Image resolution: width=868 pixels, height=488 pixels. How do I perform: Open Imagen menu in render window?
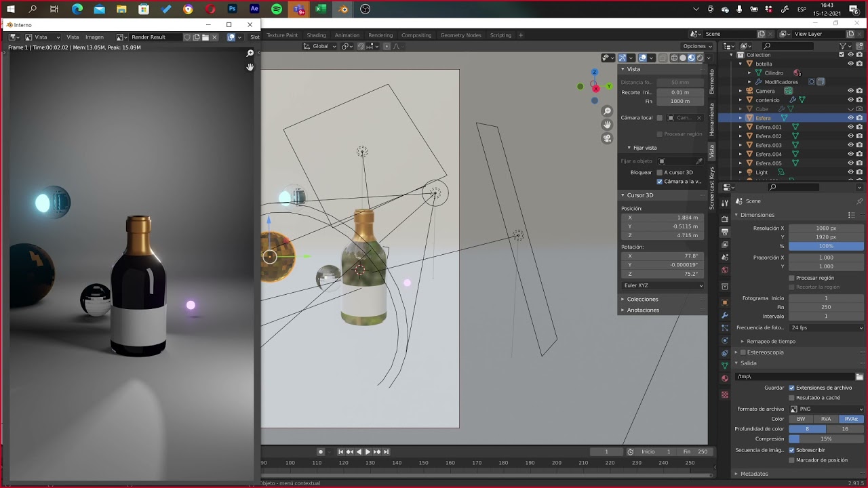pyautogui.click(x=94, y=37)
